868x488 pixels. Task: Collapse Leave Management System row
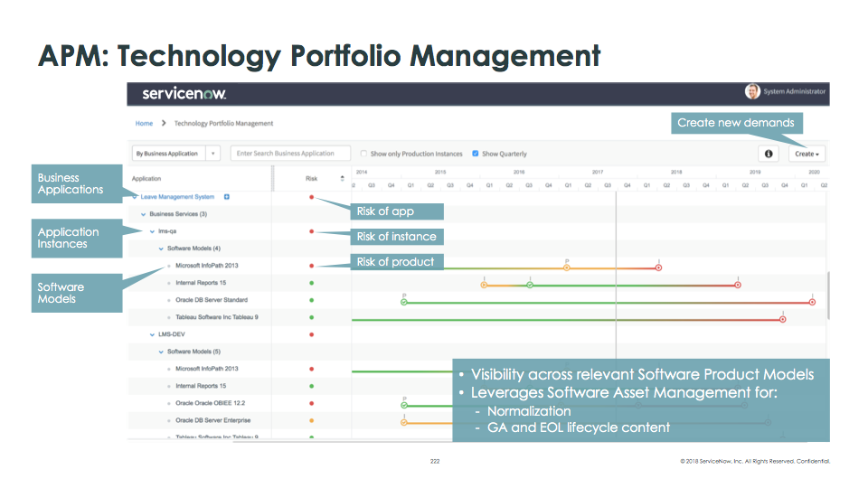tap(135, 197)
